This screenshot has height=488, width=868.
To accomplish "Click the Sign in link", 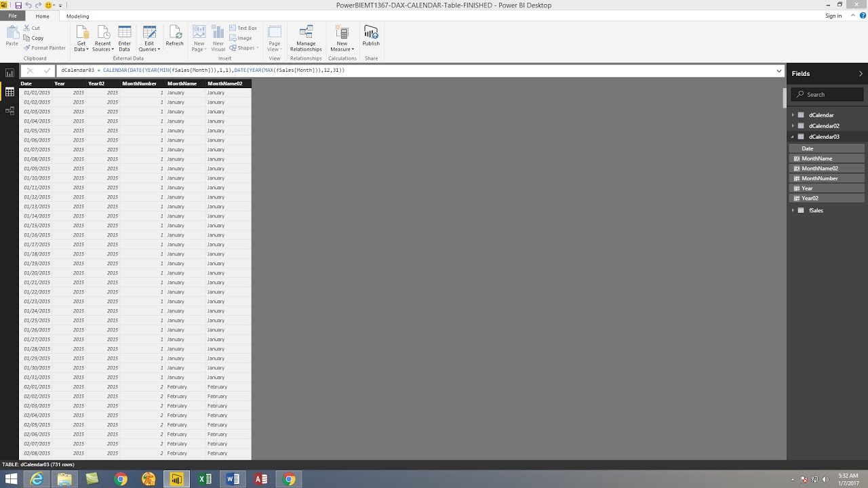I will coord(833,16).
